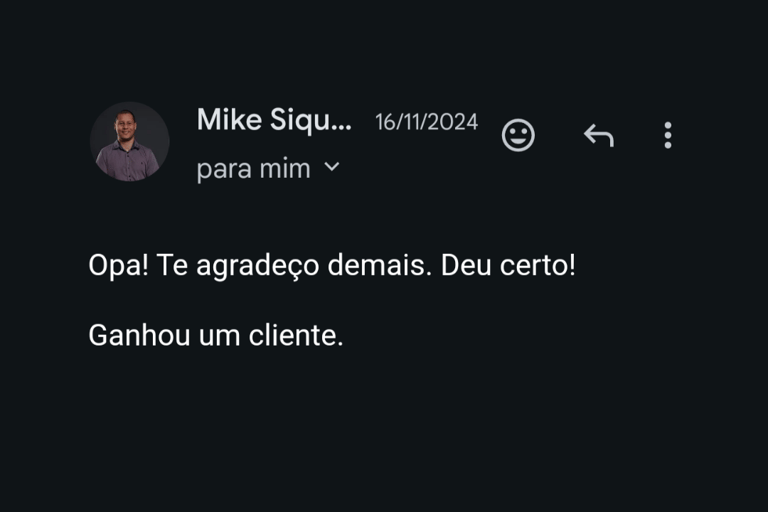Viewport: 768px width, 512px height.
Task: Click the line 'Opa! Te agradeço demais'
Action: [260, 266]
